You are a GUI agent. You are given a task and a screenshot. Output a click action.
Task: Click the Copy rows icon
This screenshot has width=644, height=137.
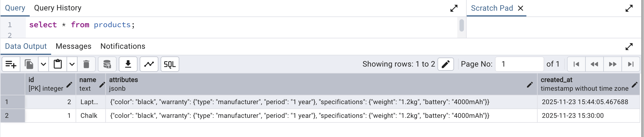coord(29,64)
